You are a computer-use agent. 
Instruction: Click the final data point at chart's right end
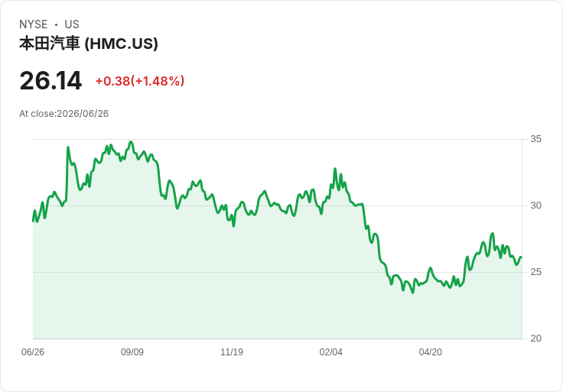click(x=521, y=258)
